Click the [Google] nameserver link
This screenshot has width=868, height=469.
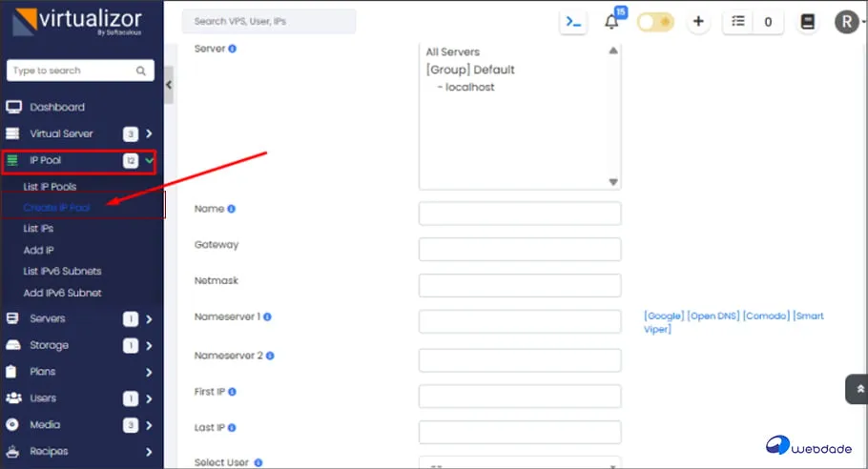pyautogui.click(x=663, y=316)
